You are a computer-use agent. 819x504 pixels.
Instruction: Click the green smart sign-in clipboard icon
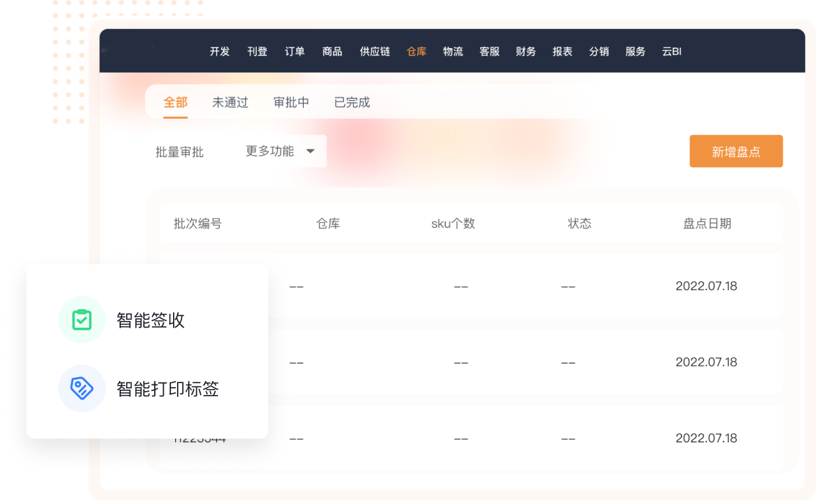(82, 320)
